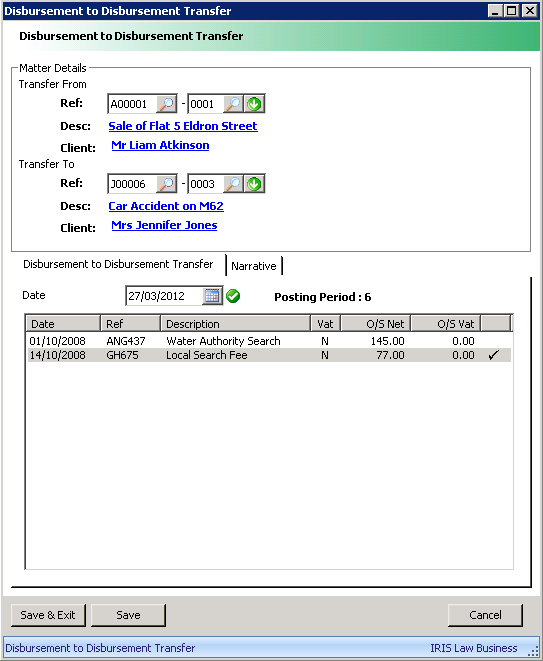The image size is (543, 661).
Task: Open the calendar date picker icon
Action: 212,296
